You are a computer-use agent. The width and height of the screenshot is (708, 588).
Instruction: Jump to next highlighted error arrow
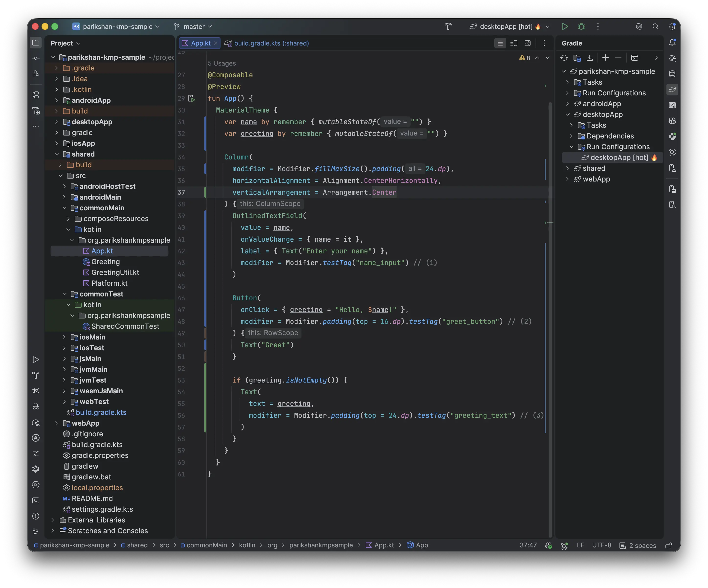coord(548,58)
